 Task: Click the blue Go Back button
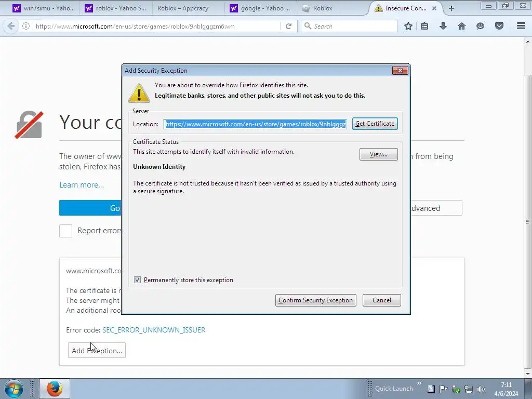[x=90, y=208]
